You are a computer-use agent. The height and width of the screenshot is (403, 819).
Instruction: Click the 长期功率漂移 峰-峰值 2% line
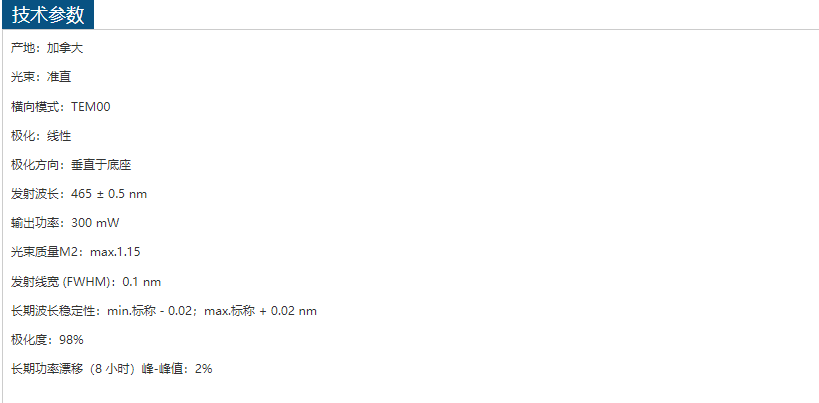pos(112,369)
